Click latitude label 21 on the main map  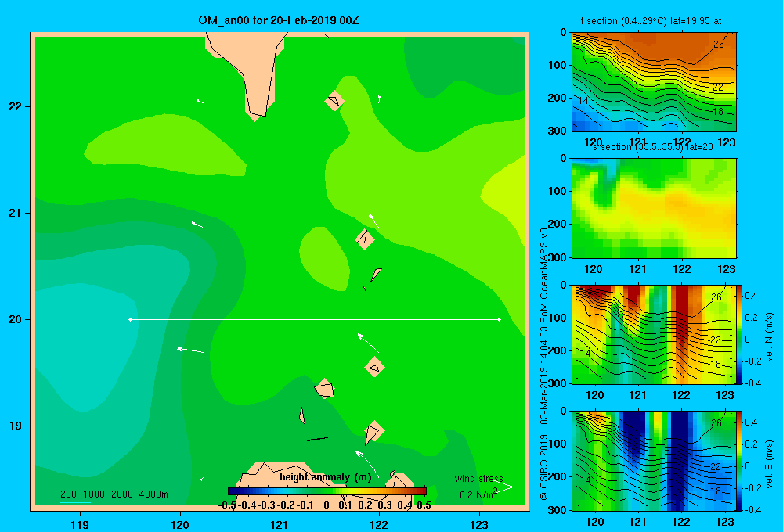(x=16, y=213)
